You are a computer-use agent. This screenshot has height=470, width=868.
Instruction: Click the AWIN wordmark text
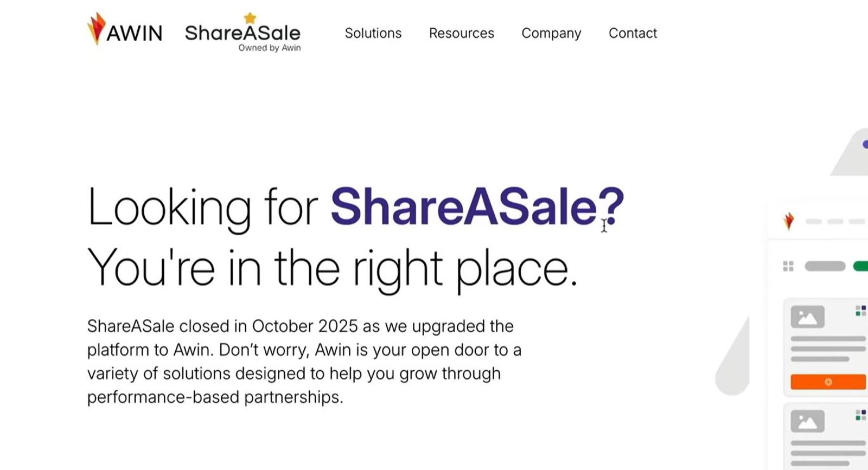[135, 34]
